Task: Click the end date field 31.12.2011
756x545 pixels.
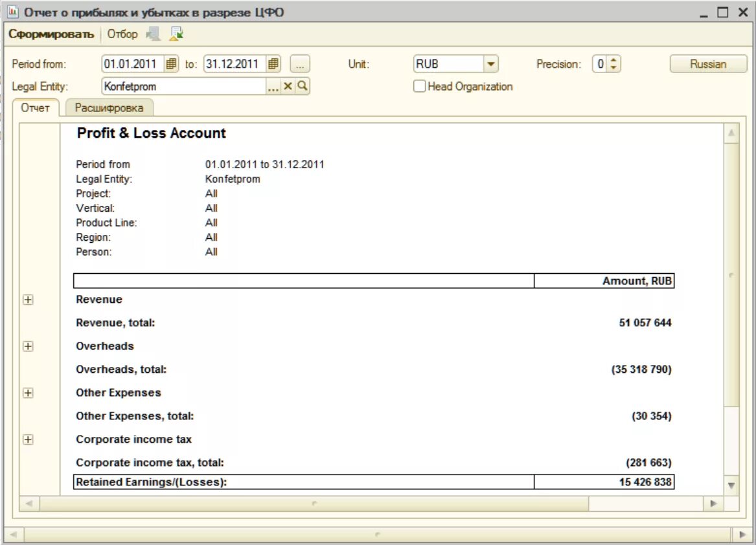Action: tap(235, 64)
